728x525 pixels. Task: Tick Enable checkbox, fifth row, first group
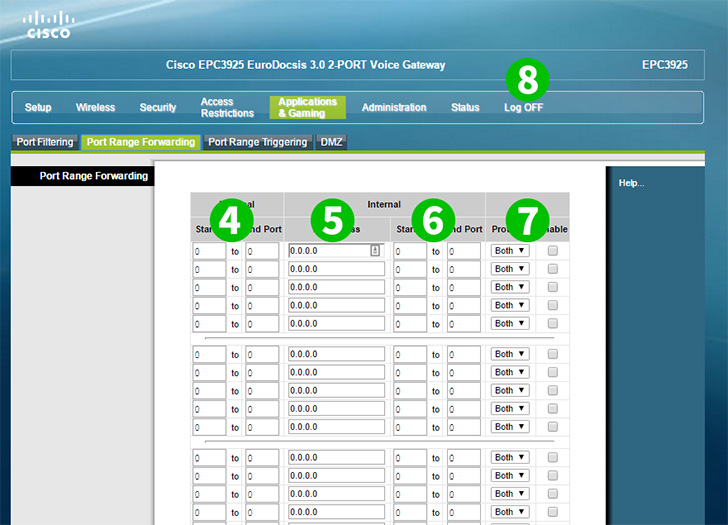click(x=552, y=324)
